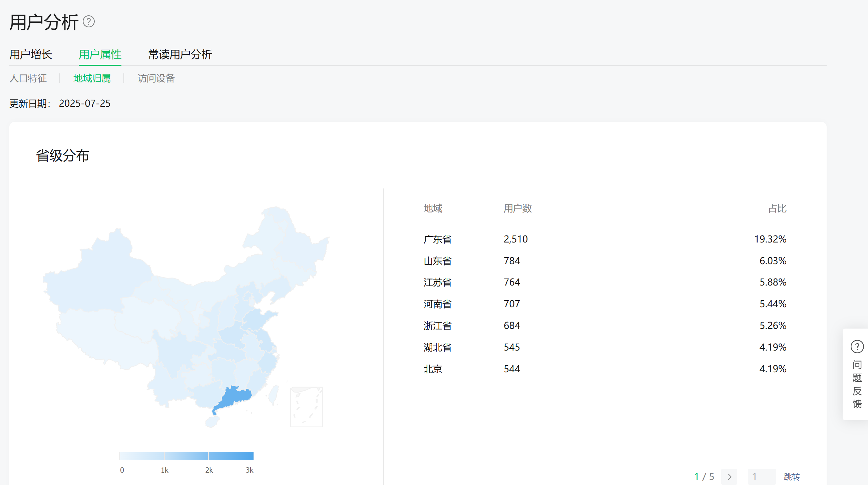The width and height of the screenshot is (868, 485).
Task: Click the 784 user count value
Action: (x=512, y=261)
